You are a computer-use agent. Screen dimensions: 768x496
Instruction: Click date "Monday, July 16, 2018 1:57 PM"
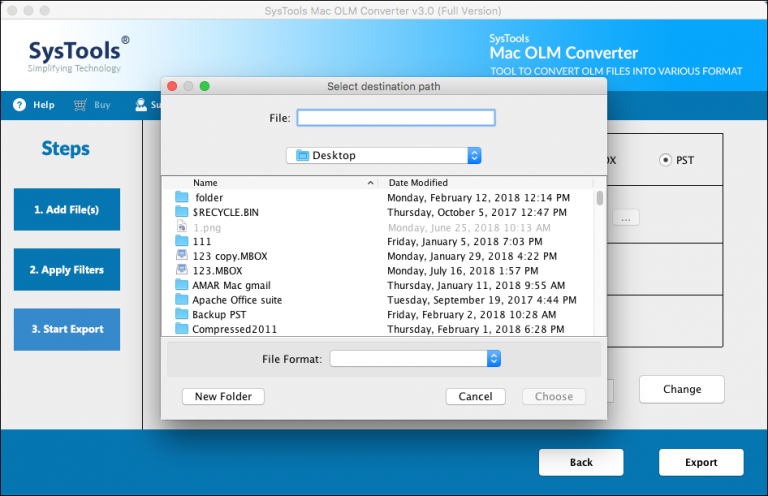tap(463, 271)
